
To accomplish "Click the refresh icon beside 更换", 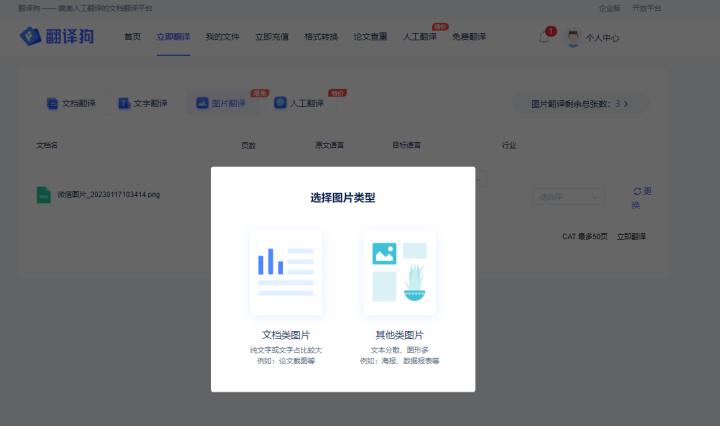I will [x=637, y=191].
